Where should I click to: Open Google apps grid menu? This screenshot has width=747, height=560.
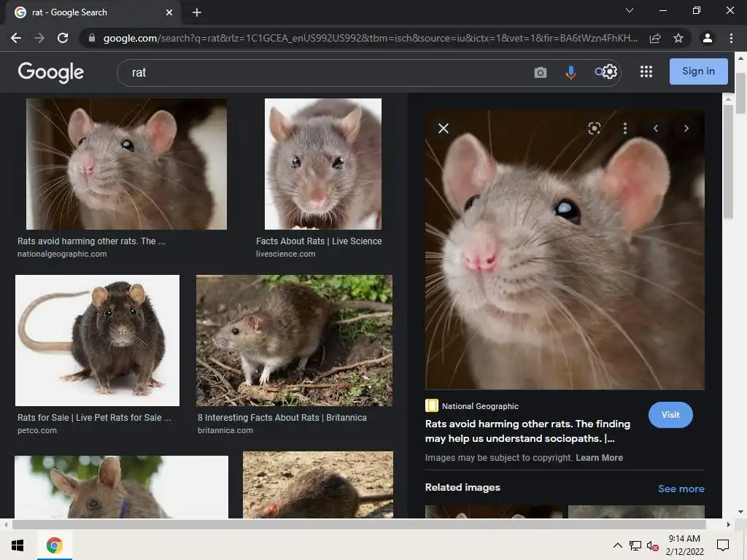[646, 71]
